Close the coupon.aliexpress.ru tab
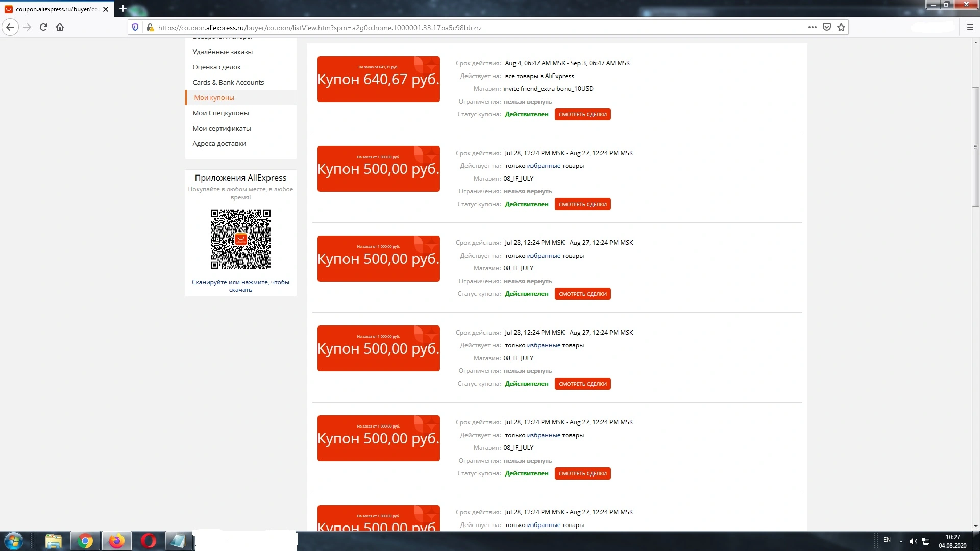 coord(106,9)
